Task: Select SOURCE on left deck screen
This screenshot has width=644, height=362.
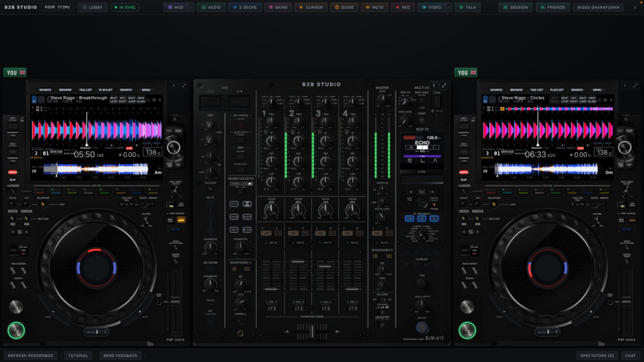Action: 45,90
